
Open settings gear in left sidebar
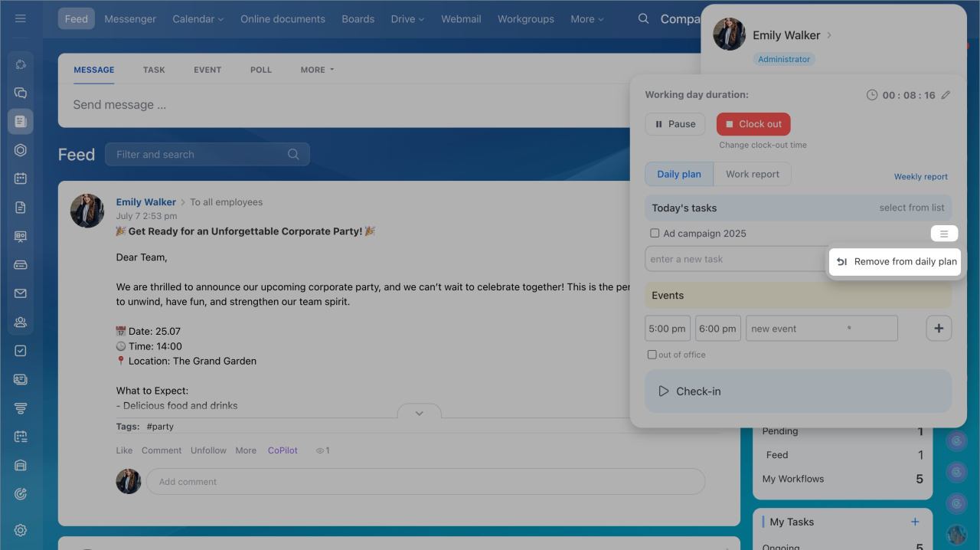[21, 530]
